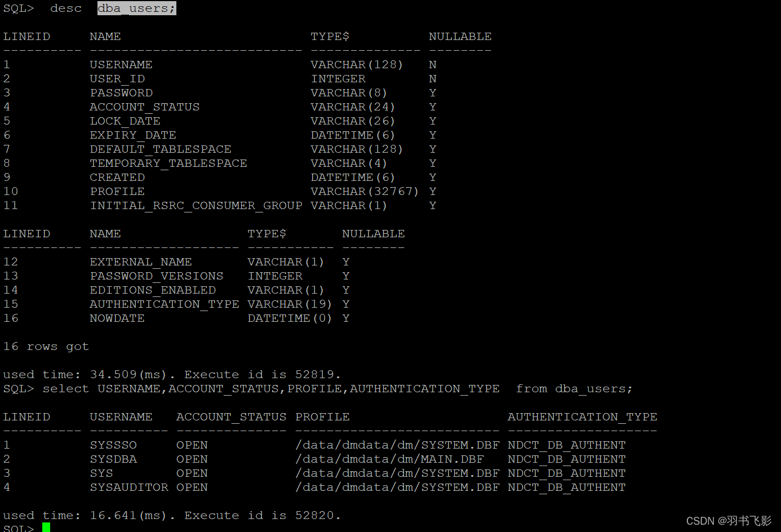Select LOCK_DATE row name
The width and height of the screenshot is (781, 532).
tap(125, 121)
